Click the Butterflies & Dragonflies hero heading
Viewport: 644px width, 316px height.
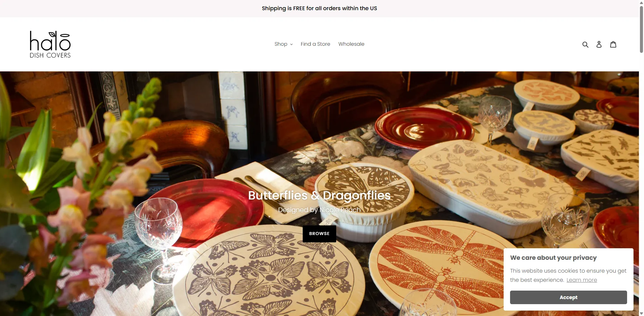[319, 195]
